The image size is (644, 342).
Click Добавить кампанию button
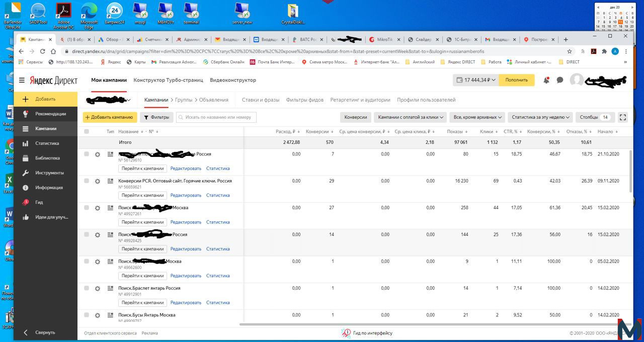click(x=110, y=117)
